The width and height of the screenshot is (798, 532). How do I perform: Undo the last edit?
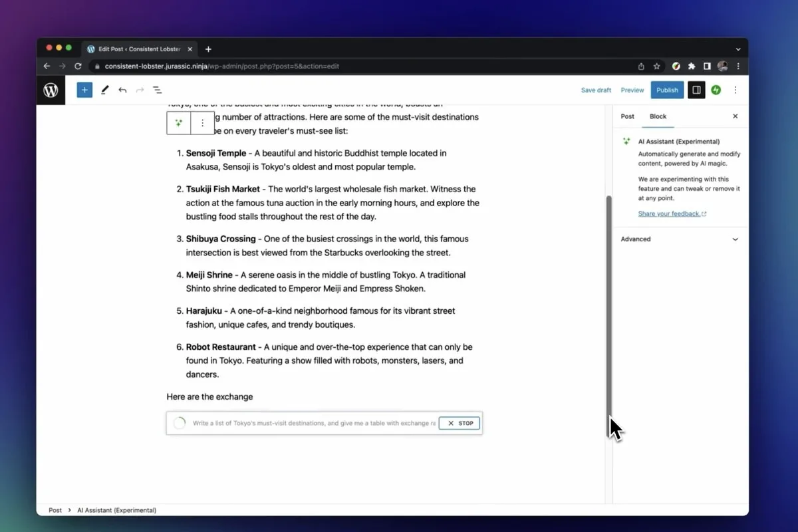click(122, 90)
